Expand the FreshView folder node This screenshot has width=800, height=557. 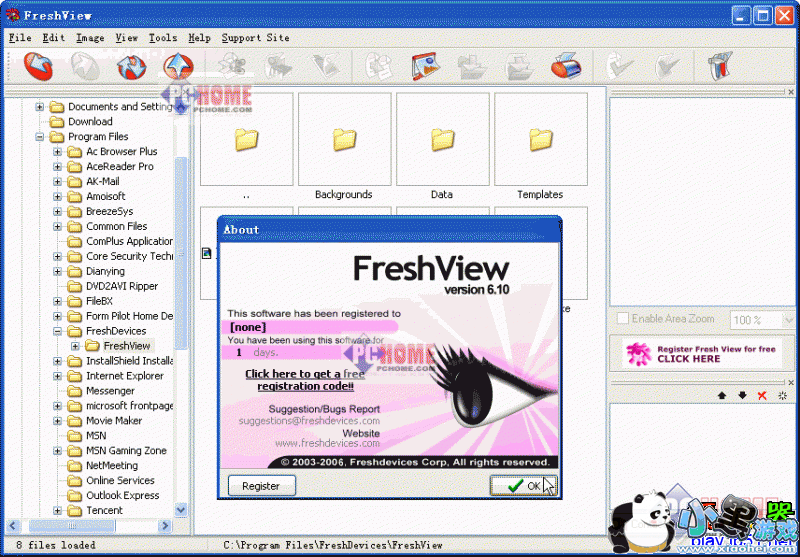75,346
